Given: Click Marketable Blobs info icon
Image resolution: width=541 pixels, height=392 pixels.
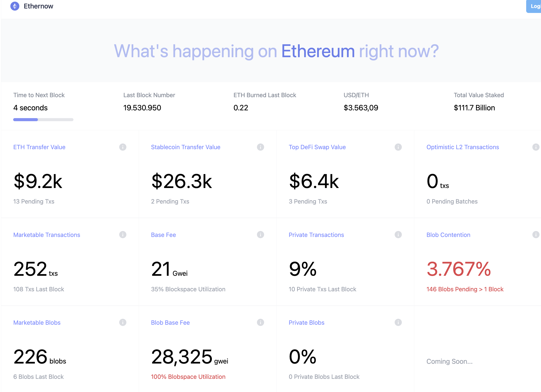Looking at the screenshot, I should [123, 322].
